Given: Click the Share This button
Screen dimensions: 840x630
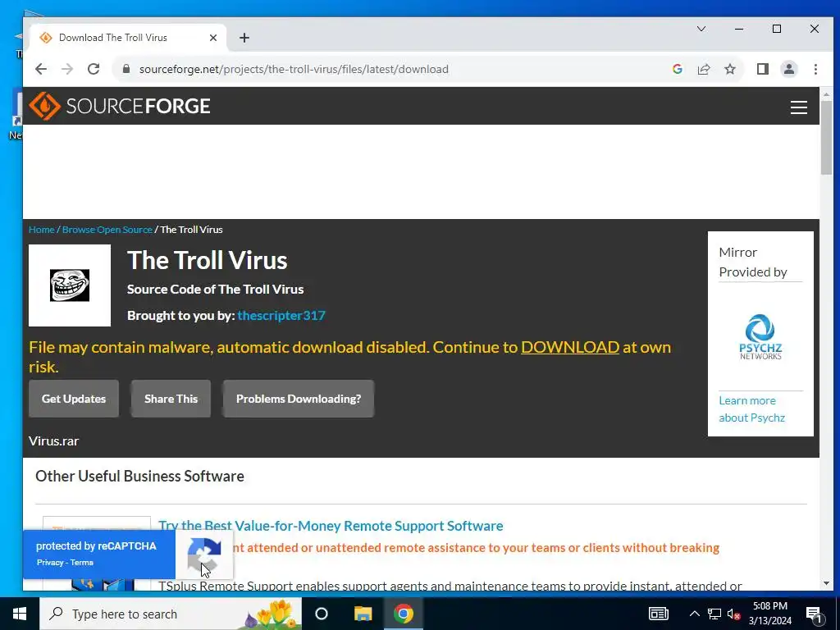Looking at the screenshot, I should [x=171, y=399].
